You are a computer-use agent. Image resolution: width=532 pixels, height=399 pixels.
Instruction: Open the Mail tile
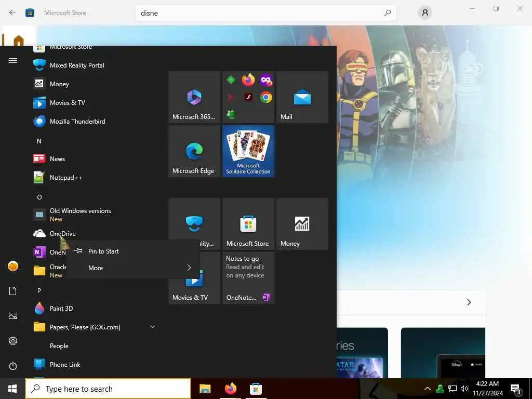(302, 97)
